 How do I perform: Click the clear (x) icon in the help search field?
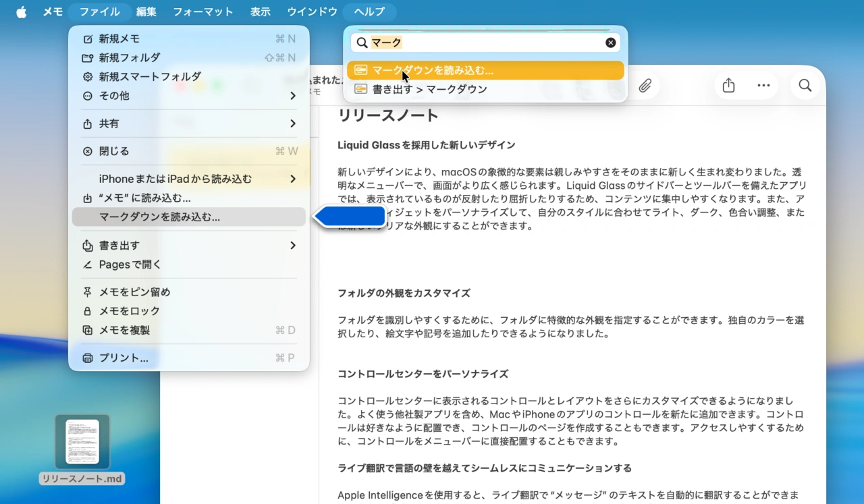tap(610, 42)
